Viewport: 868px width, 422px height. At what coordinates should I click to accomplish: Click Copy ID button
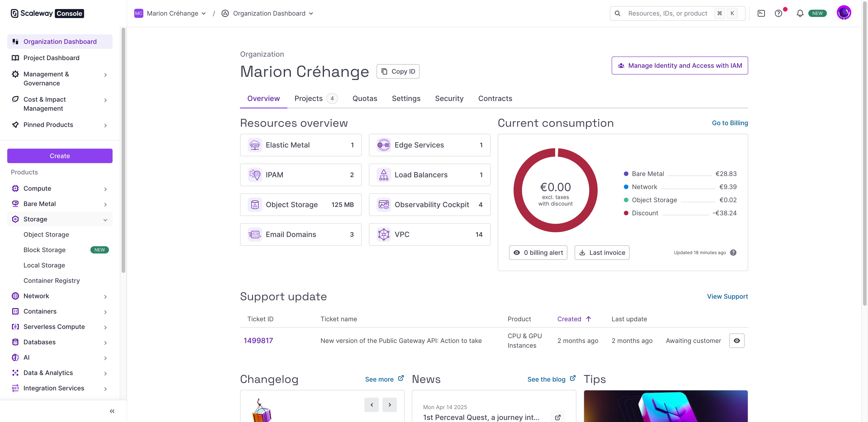(x=398, y=71)
